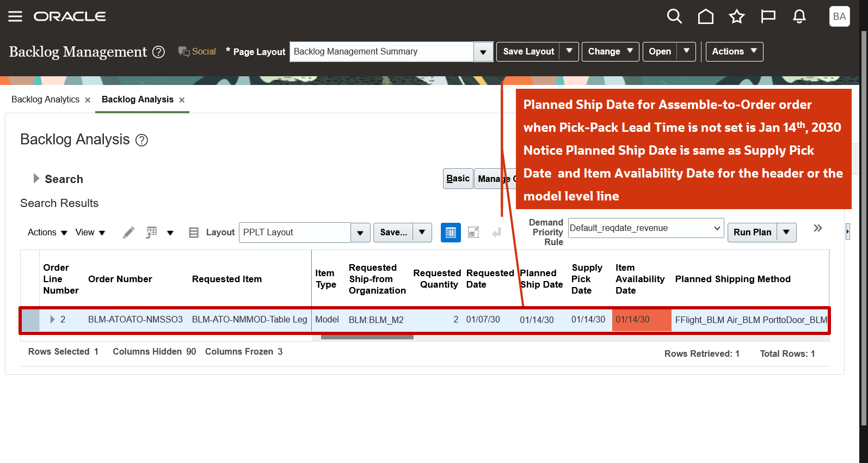This screenshot has height=463, width=868.
Task: Click the Requested Item column header
Action: (227, 279)
